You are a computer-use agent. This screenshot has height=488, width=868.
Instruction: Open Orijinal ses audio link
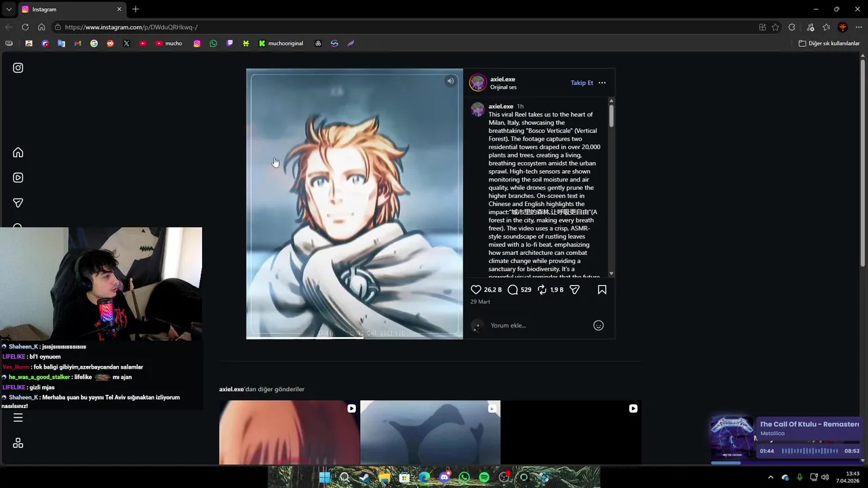click(503, 87)
